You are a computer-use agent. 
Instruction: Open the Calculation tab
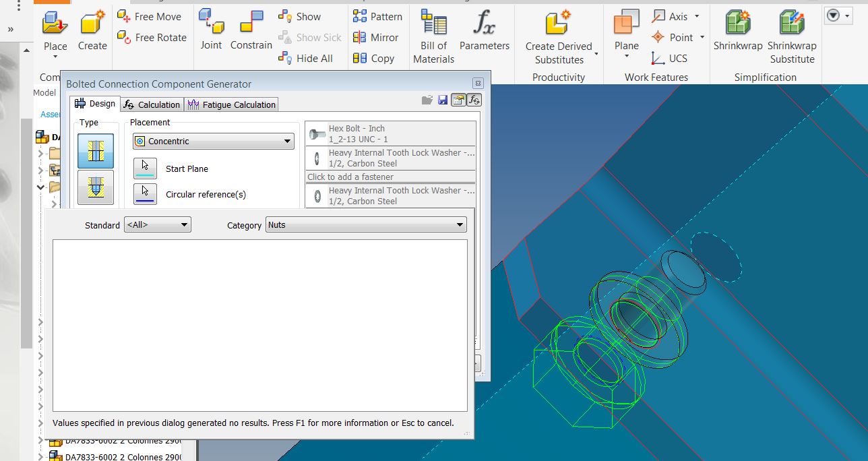pos(152,104)
